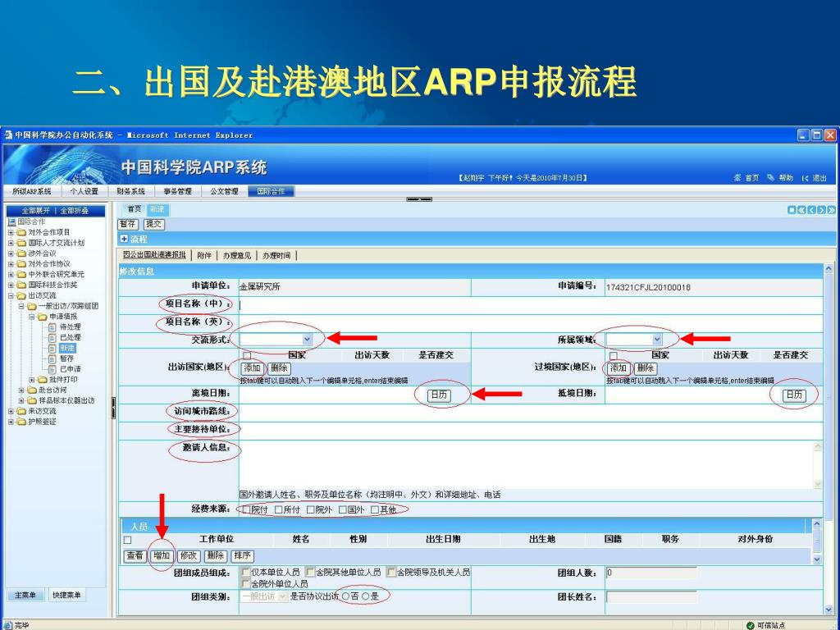This screenshot has width=840, height=630.
Task: Click 日历 button for 抵境日期
Action: coord(794,395)
